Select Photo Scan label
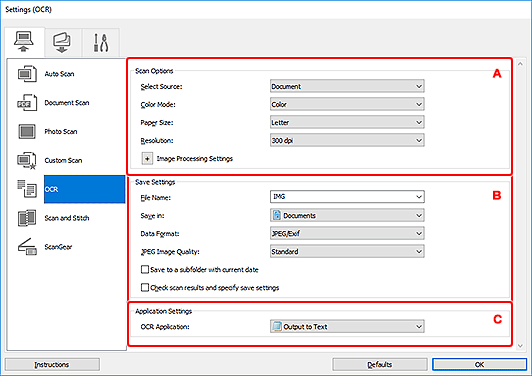532x376 pixels. point(61,131)
